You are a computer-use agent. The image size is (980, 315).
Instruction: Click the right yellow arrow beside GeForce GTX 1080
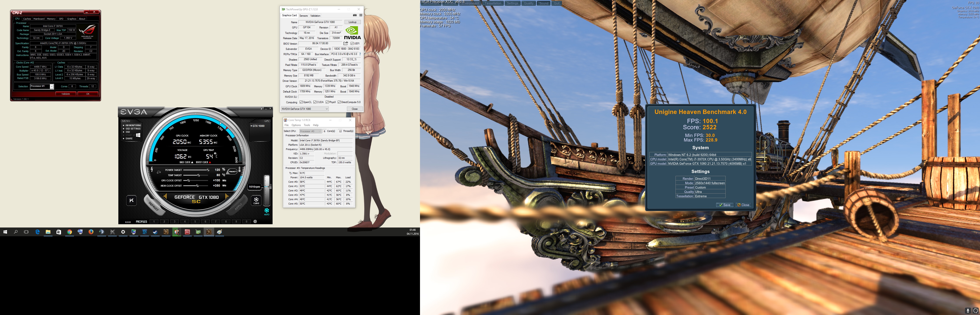pos(227,196)
